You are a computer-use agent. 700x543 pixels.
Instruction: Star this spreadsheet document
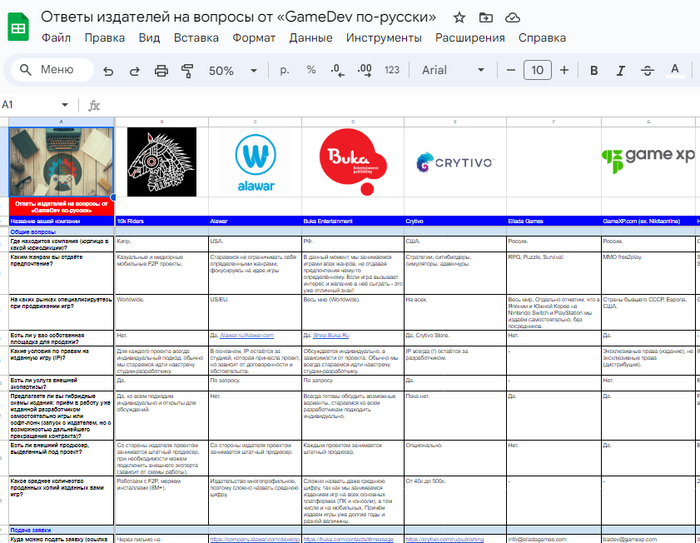coord(459,18)
